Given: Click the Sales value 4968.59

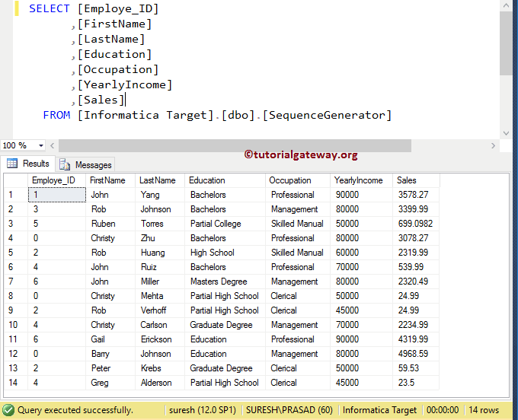Looking at the screenshot, I should (x=412, y=354).
